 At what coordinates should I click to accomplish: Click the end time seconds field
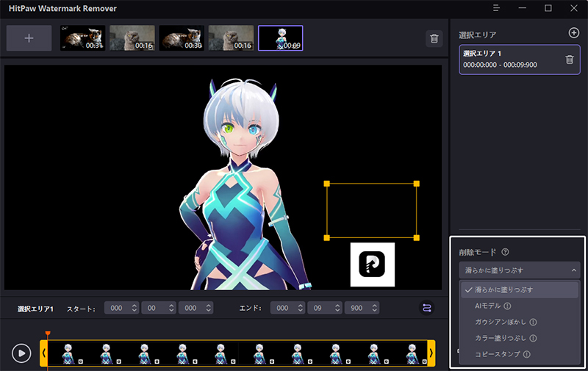(x=319, y=309)
